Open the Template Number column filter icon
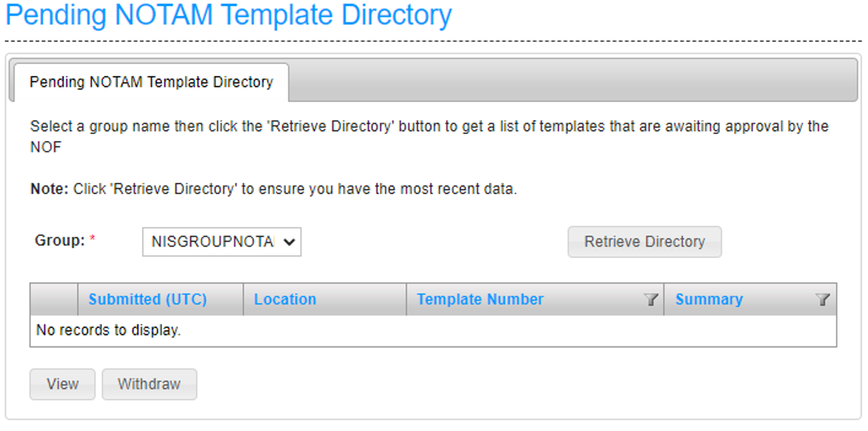868x431 pixels. tap(651, 300)
